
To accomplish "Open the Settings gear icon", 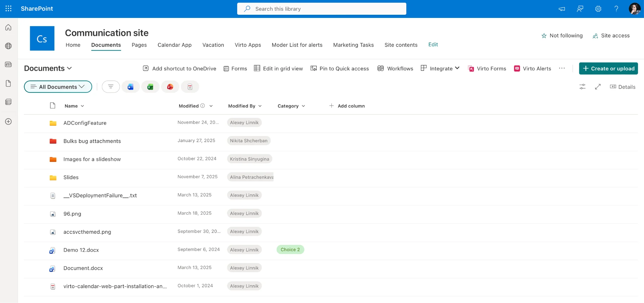I will tap(598, 9).
